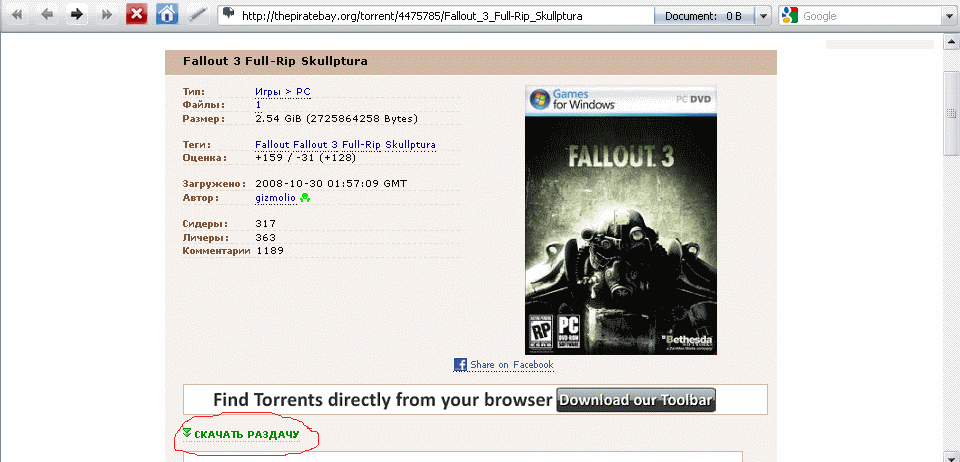This screenshot has width=960, height=462.
Task: Click the green download arrow icon
Action: coord(187,433)
